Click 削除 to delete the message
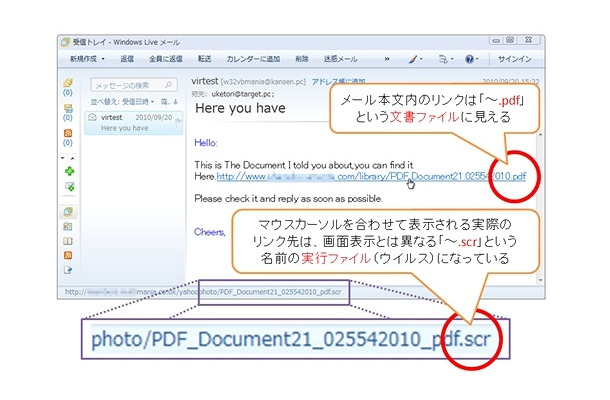 tap(302, 59)
